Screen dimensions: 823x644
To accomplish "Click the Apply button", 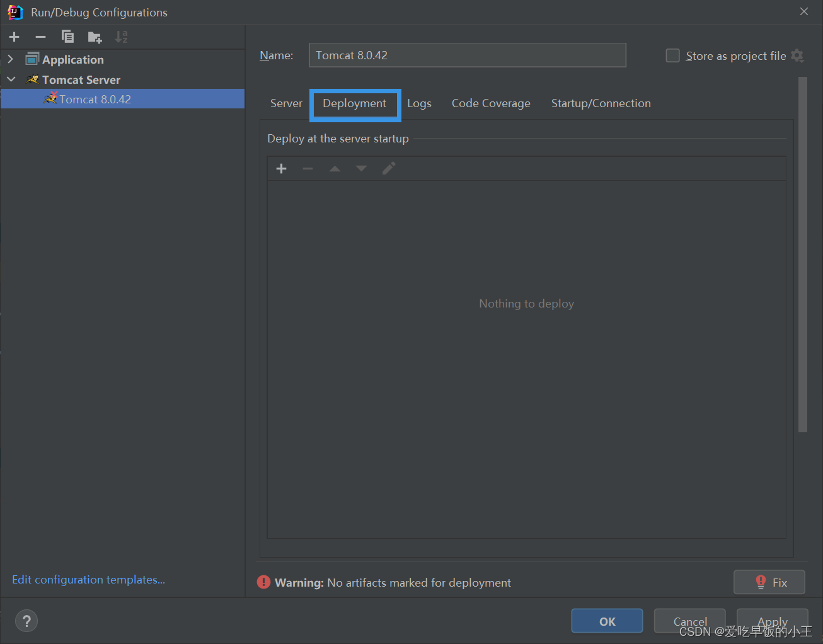I will coord(773,621).
